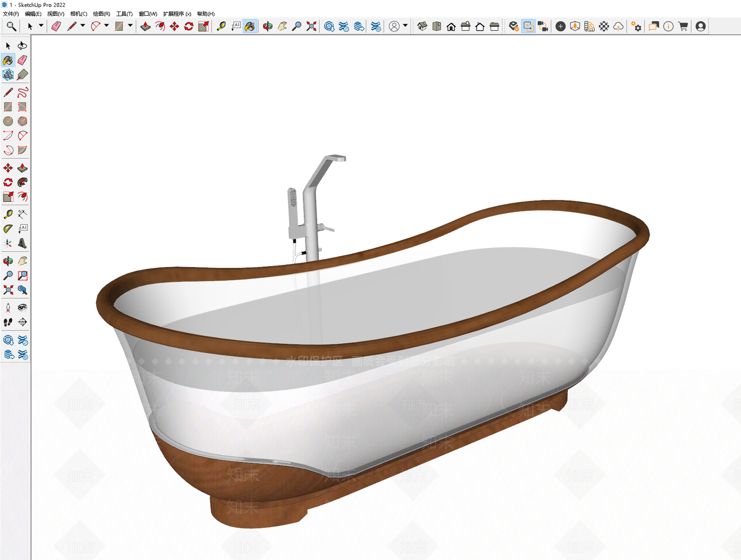Open Search magnifier in top toolbar
Image resolution: width=741 pixels, height=560 pixels.
point(11,26)
